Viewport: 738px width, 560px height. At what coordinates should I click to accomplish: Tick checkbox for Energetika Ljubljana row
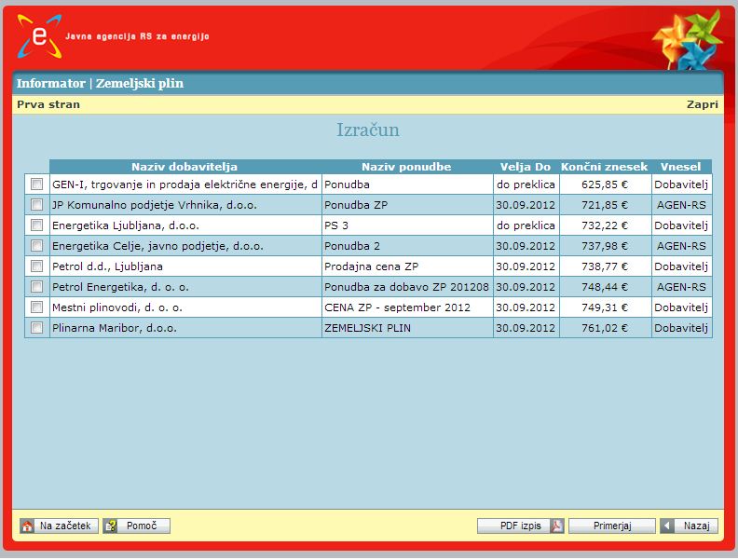pos(36,225)
